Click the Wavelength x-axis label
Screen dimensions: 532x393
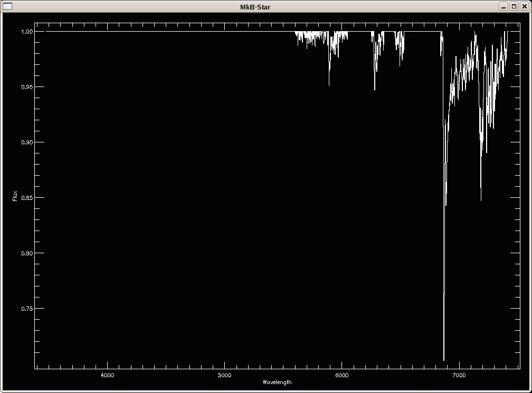[277, 382]
